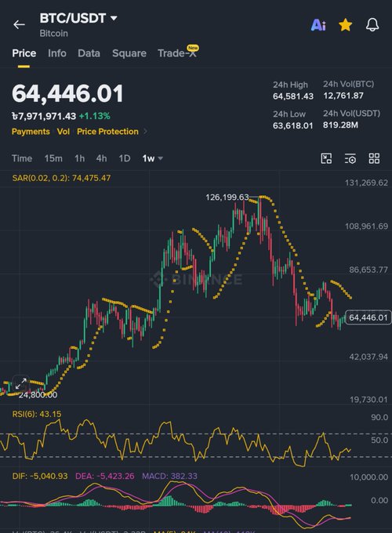Tap the DIF: -5,040.93 value

(40, 476)
